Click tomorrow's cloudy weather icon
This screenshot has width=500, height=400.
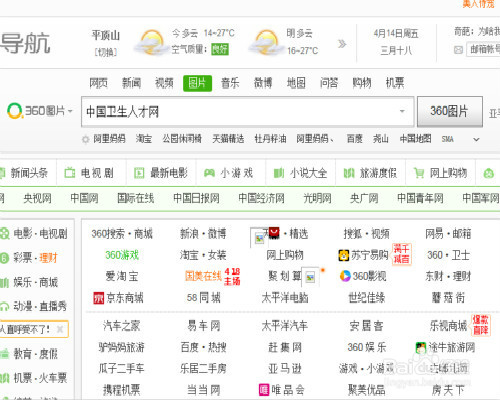[266, 43]
